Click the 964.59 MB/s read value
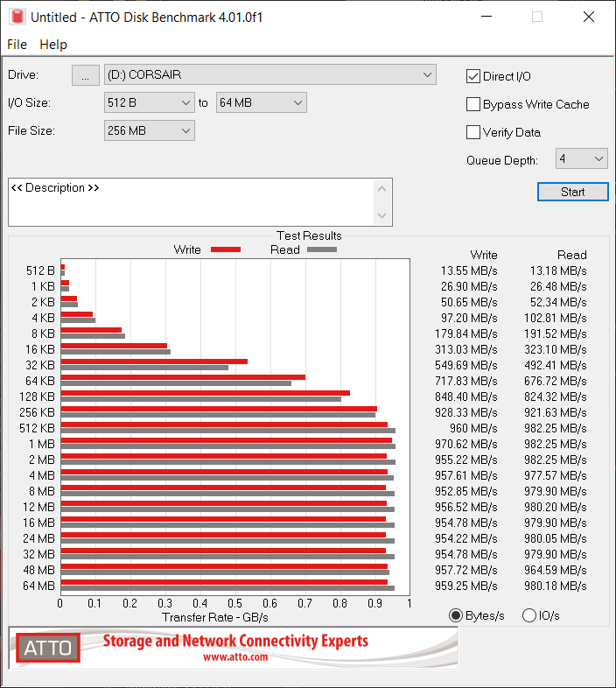Screen dimensions: 616x688 555,570
